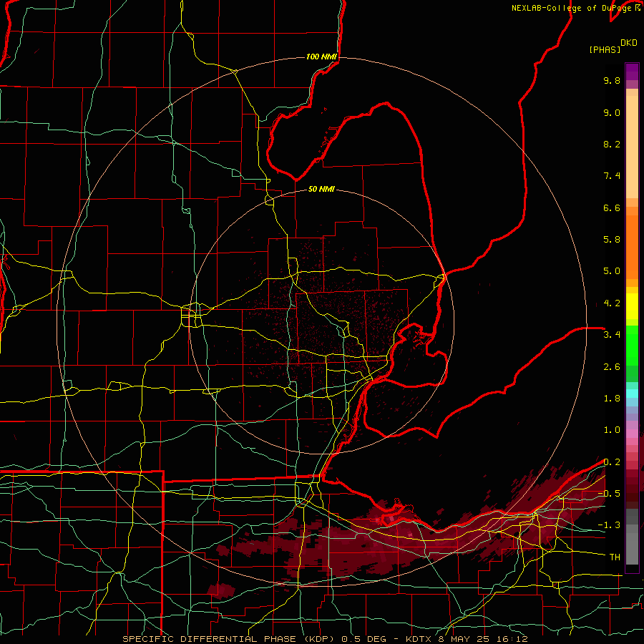Click the 1.8 legend value

click(612, 399)
